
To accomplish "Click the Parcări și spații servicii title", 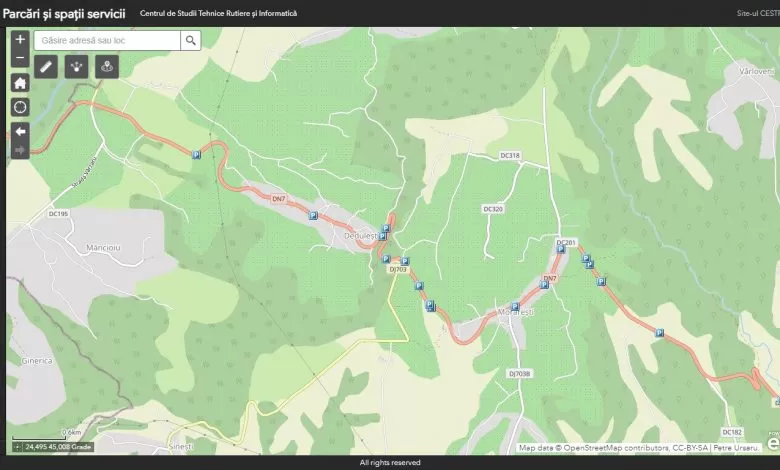I will tap(64, 13).
